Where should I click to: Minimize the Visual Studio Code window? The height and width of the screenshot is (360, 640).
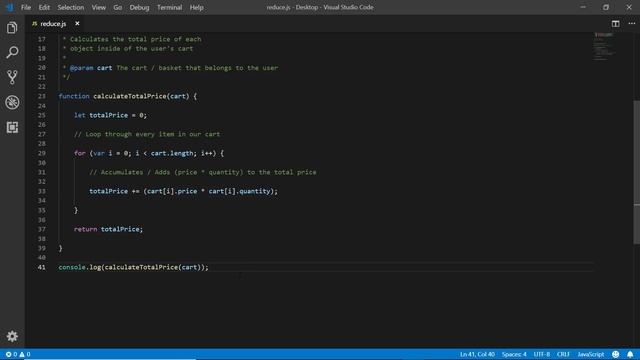583,7
